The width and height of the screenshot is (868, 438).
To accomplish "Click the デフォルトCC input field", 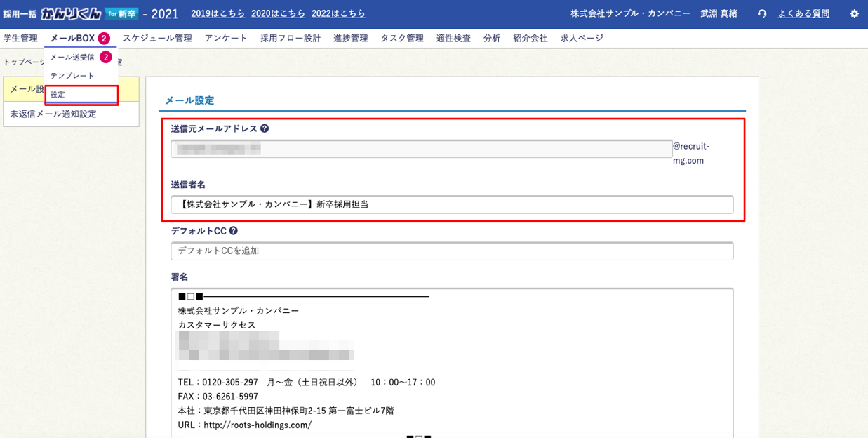I will coord(452,251).
